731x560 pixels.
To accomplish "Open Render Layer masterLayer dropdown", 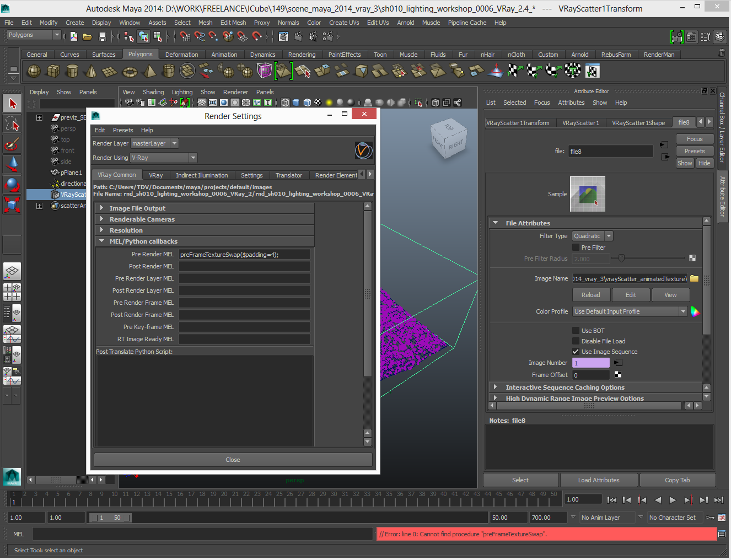I will click(154, 143).
